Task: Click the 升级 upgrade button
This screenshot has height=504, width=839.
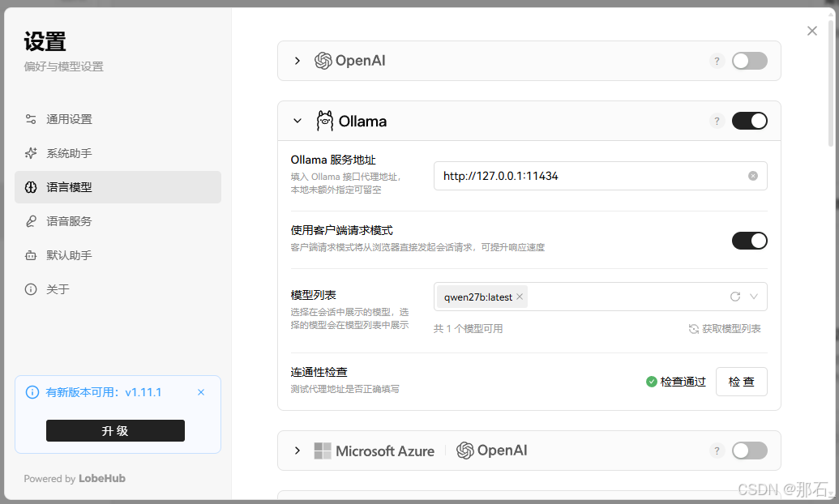Action: point(116,431)
